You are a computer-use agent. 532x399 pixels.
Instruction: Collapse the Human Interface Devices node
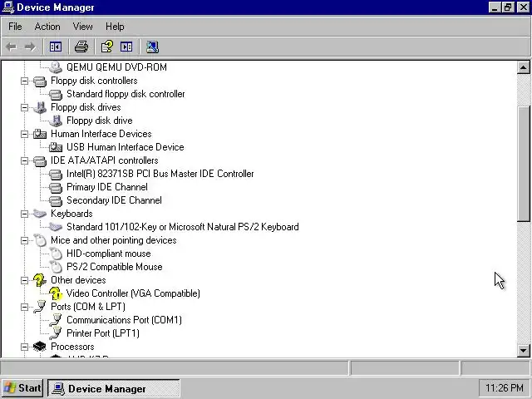click(24, 134)
